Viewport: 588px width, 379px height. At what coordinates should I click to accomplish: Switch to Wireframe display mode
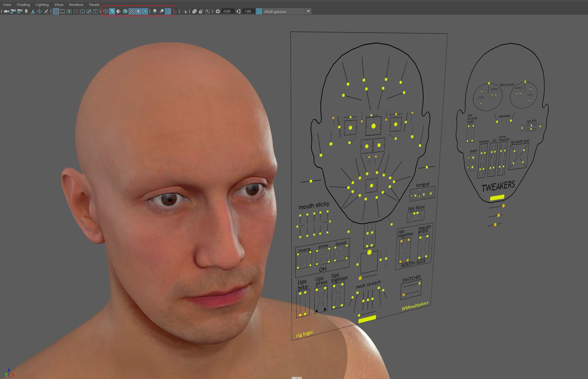pos(105,11)
